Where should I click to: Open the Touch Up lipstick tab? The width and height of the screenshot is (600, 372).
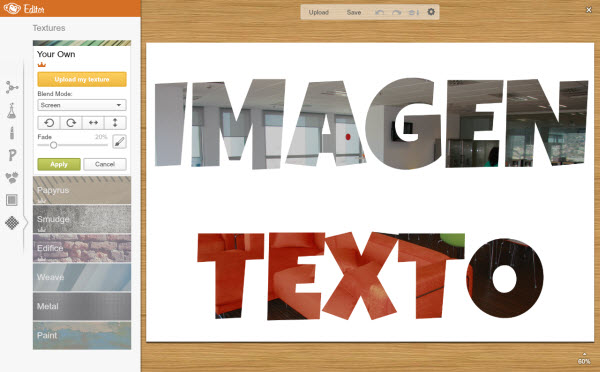(x=12, y=132)
